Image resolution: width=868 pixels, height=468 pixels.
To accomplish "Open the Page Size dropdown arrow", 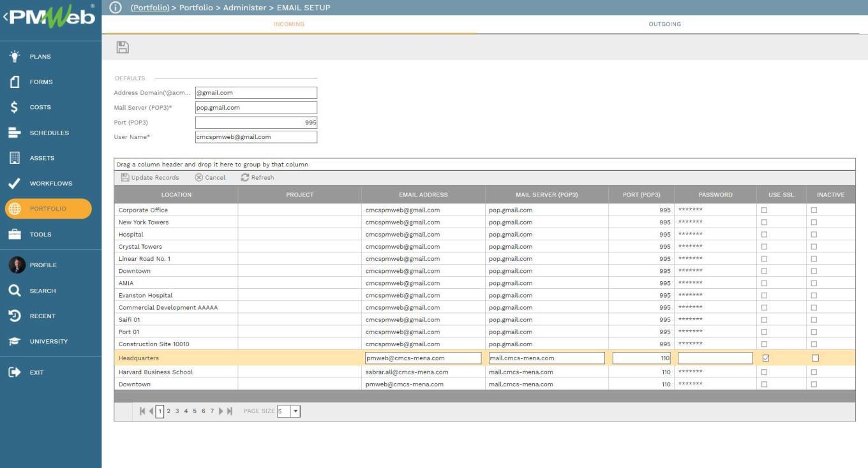I will click(296, 411).
